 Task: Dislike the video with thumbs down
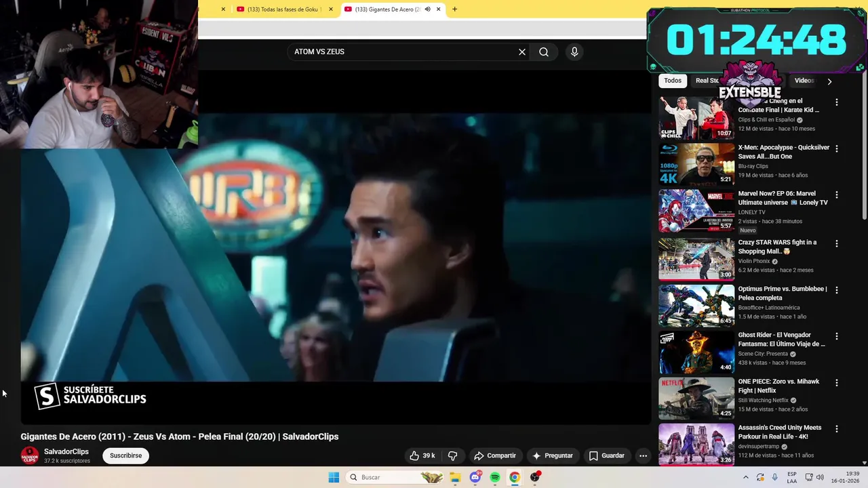click(x=453, y=455)
